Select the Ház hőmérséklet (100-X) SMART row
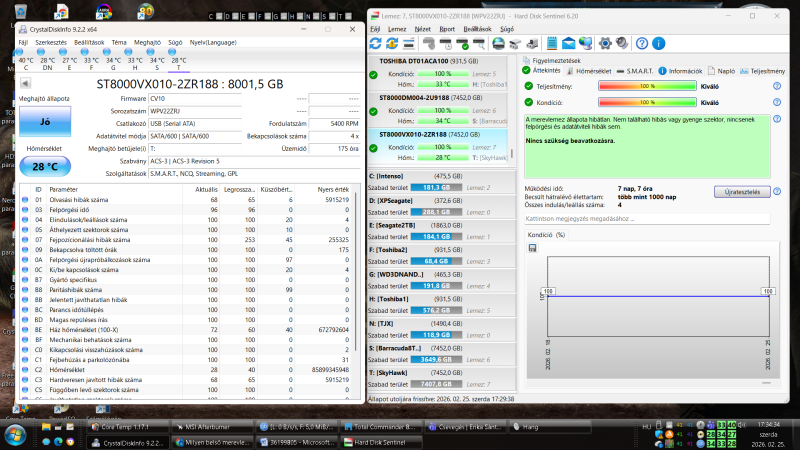 [186, 330]
